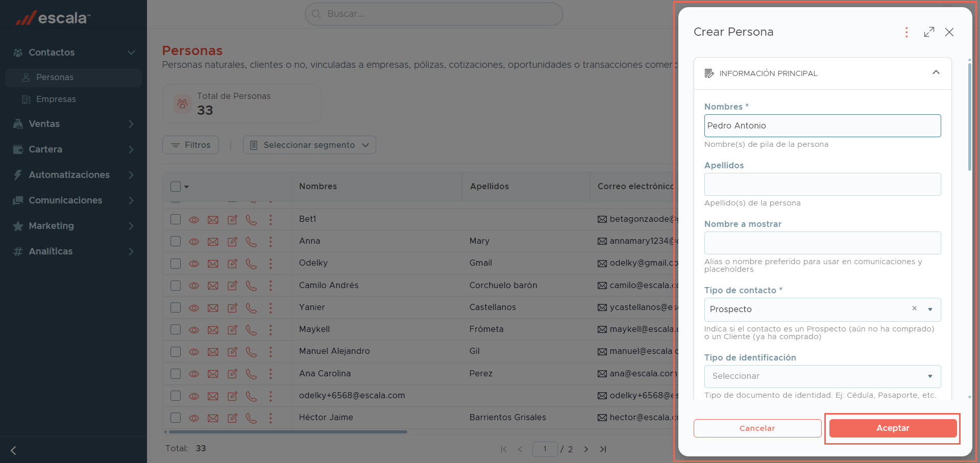Click the eye icon in Maykell row
Image resolution: width=980 pixels, height=463 pixels.
coord(194,330)
